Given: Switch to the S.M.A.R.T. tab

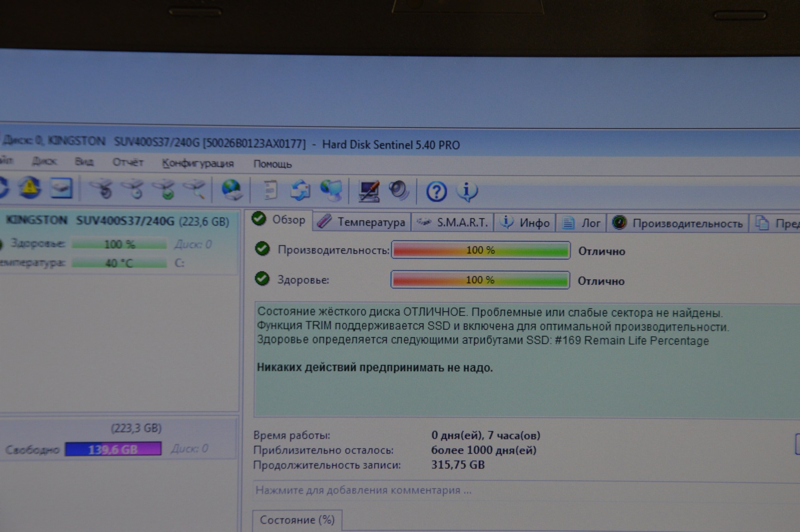Looking at the screenshot, I should (453, 223).
